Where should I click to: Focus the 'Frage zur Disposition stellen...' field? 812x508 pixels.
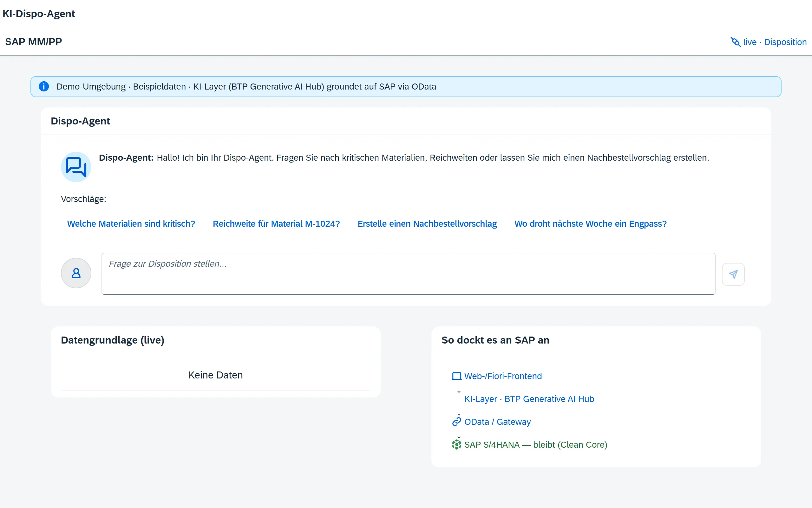tap(408, 273)
